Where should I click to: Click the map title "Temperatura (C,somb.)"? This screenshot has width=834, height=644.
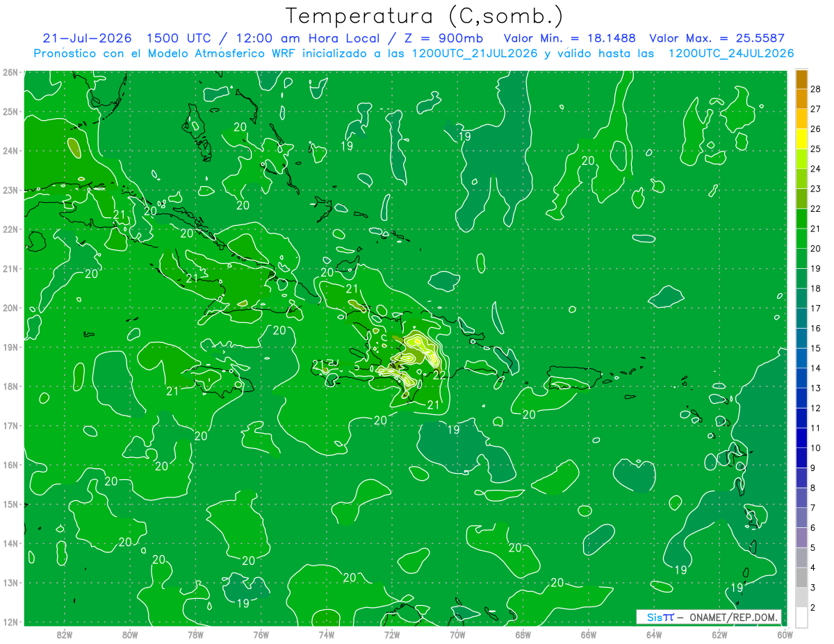coord(425,16)
